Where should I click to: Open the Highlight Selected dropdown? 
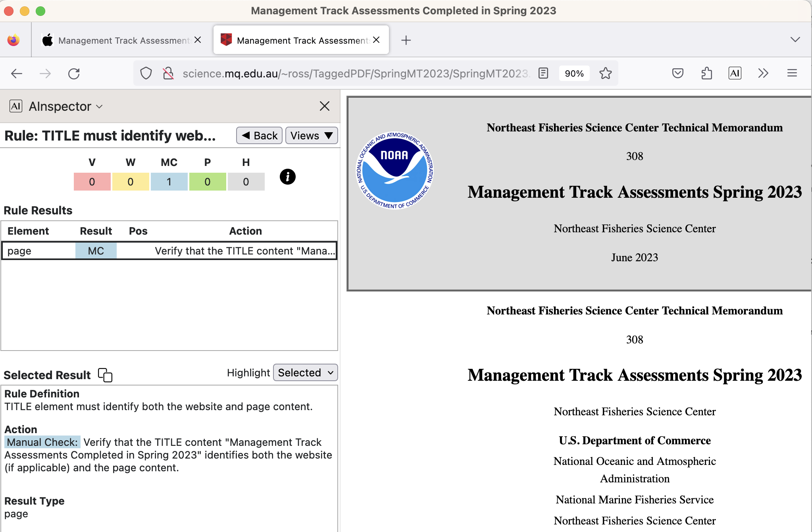click(x=305, y=372)
